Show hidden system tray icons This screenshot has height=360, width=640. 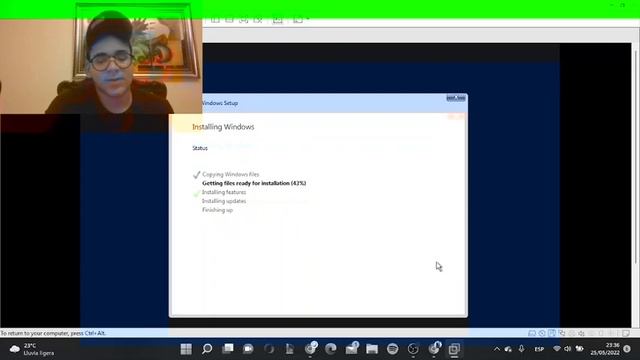497,349
